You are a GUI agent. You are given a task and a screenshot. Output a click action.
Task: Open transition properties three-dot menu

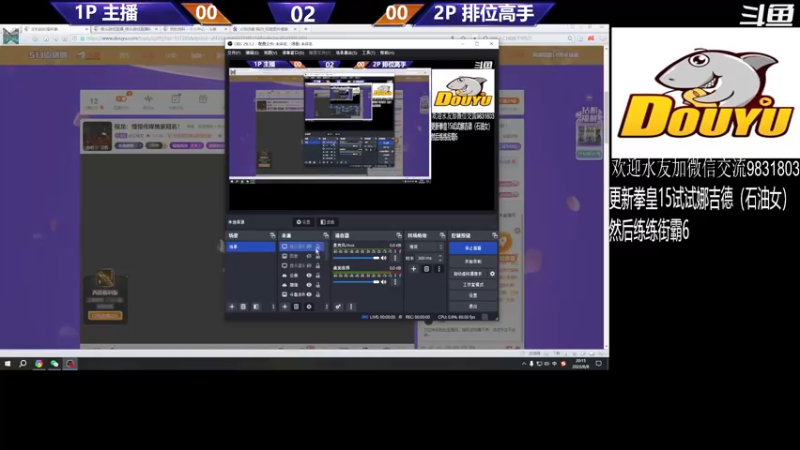(x=439, y=269)
